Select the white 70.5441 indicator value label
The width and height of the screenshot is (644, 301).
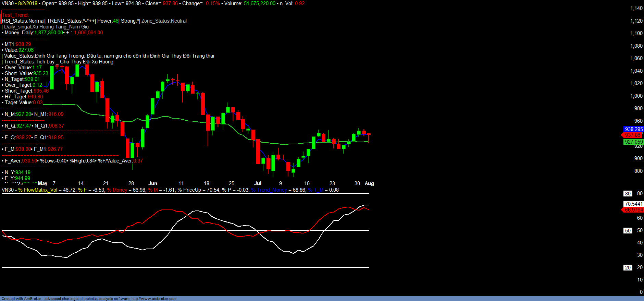633,204
